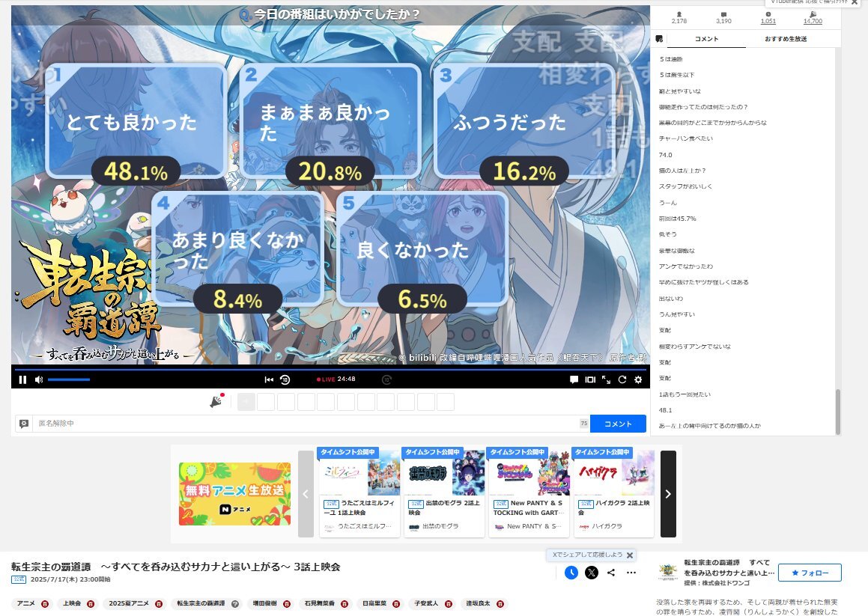Open the 転生宗主の覇道譚 tag
Image resolution: width=868 pixels, height=616 pixels.
(201, 603)
